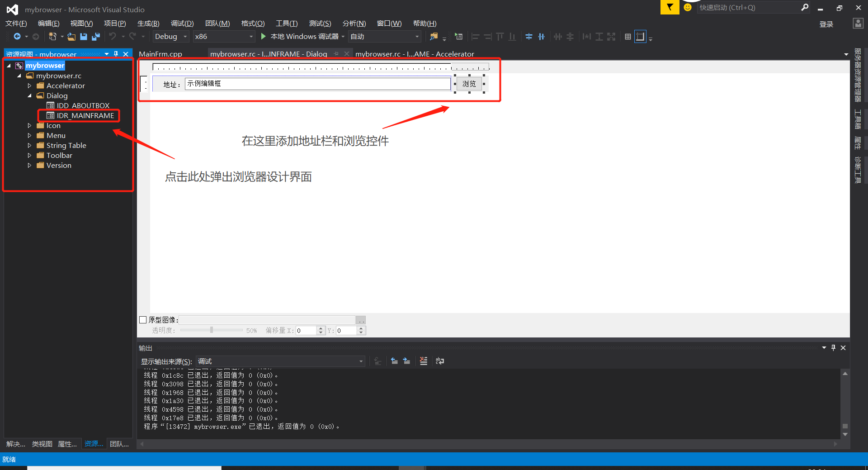
Task: Pin the 资源视图 panel
Action: coord(116,54)
